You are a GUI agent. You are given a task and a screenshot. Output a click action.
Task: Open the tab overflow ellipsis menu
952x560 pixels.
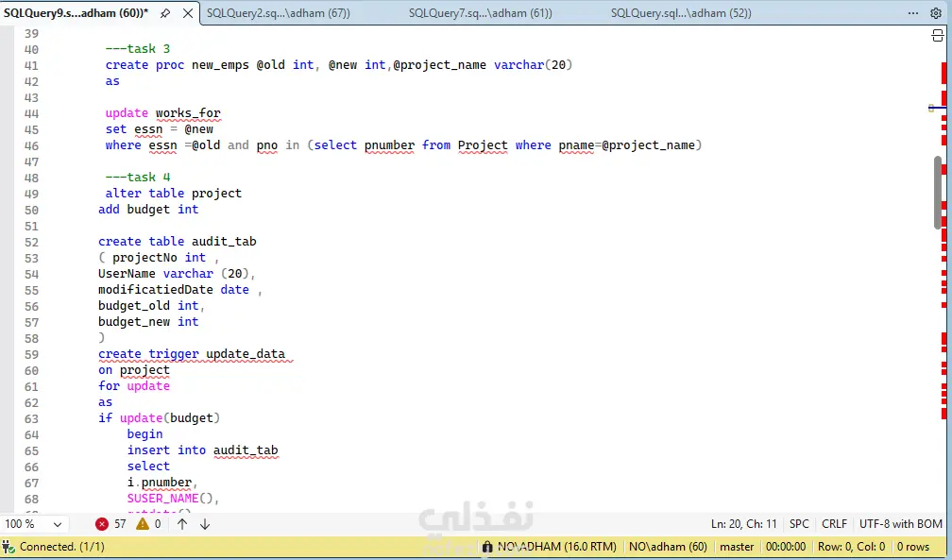[x=913, y=13]
